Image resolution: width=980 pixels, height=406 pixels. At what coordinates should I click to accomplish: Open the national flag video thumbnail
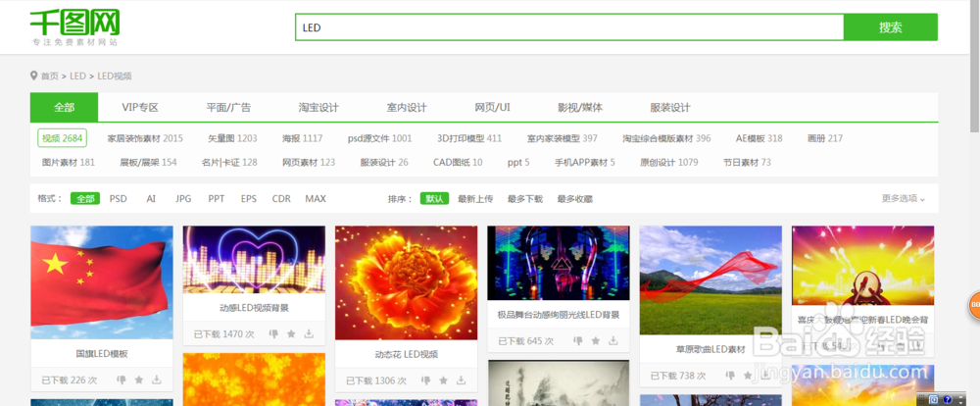(102, 282)
